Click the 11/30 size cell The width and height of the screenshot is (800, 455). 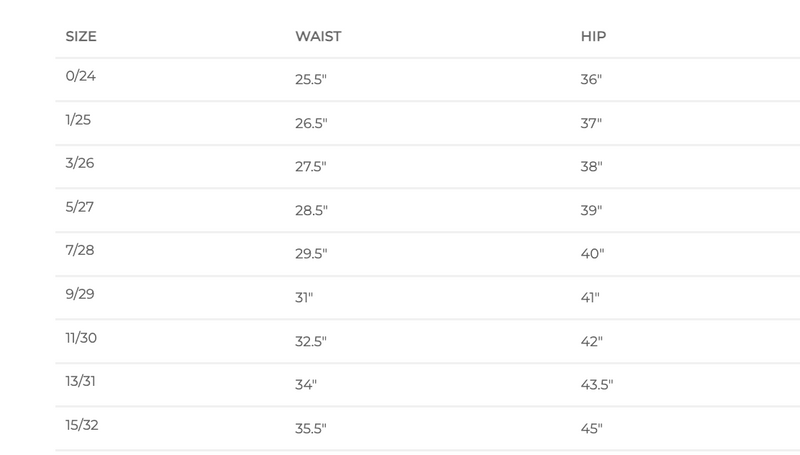coord(82,339)
